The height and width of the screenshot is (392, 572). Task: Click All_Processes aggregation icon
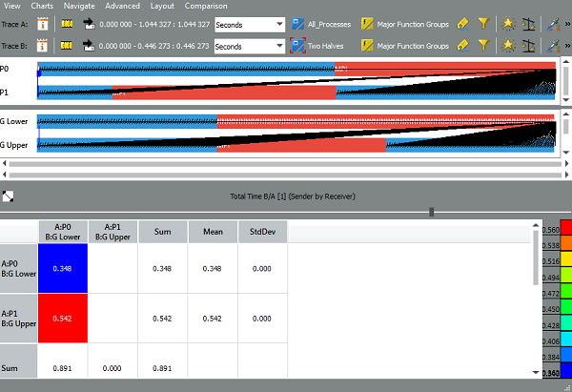click(x=297, y=24)
